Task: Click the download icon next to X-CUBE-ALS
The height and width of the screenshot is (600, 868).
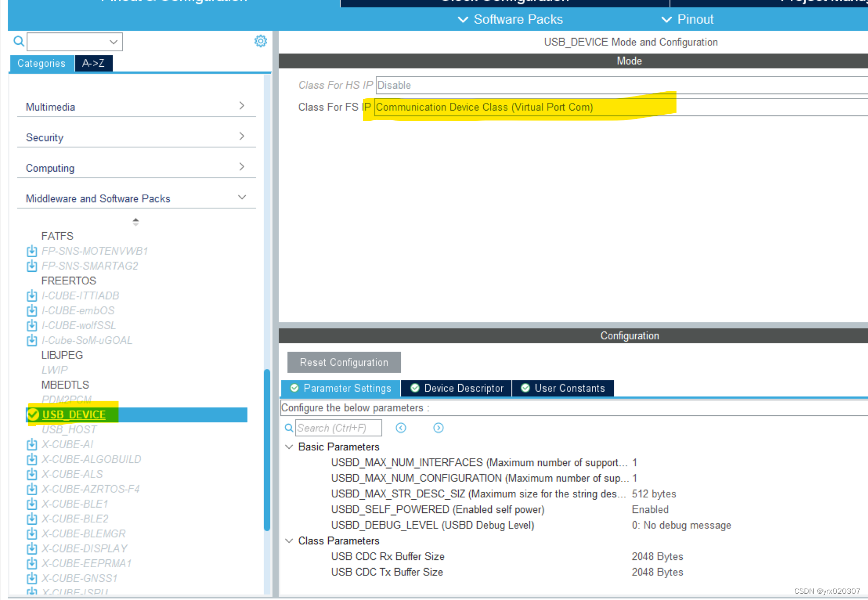Action: click(x=32, y=474)
